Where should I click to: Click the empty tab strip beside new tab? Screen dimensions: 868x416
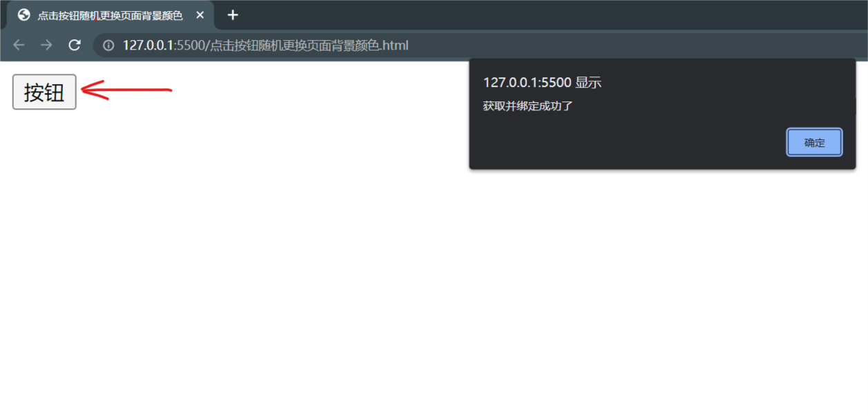click(552, 15)
